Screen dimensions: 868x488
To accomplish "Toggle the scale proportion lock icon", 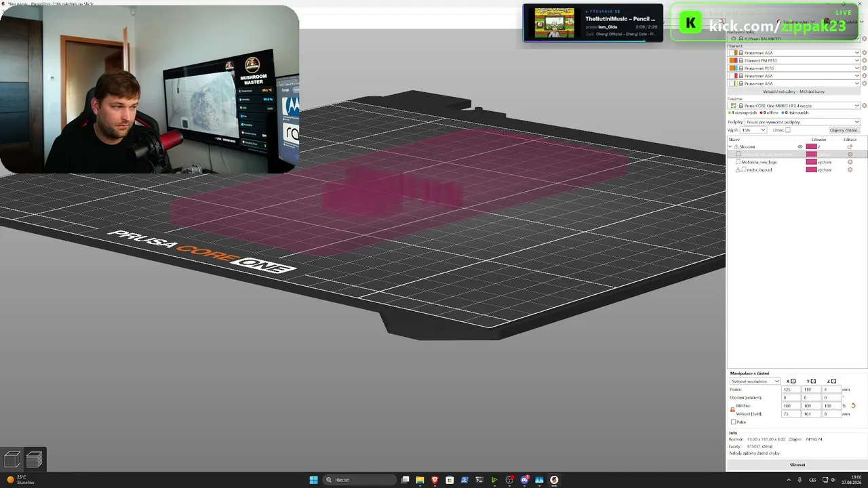I will coord(732,409).
